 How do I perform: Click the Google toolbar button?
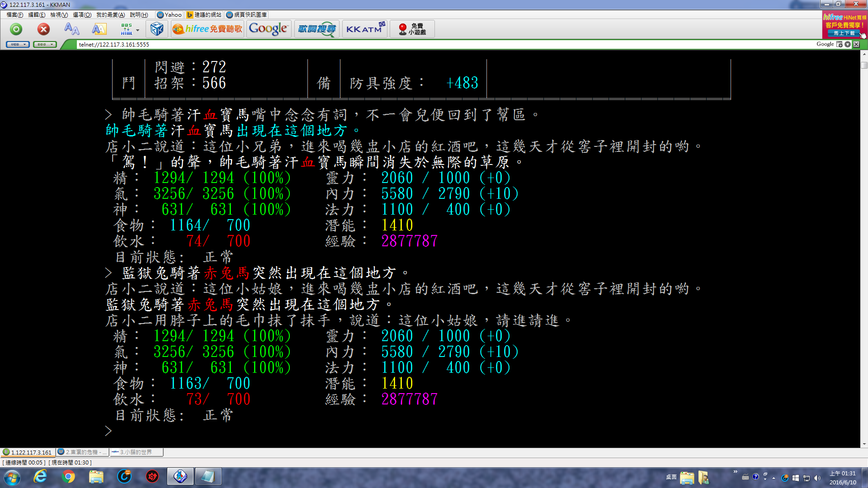coord(268,29)
